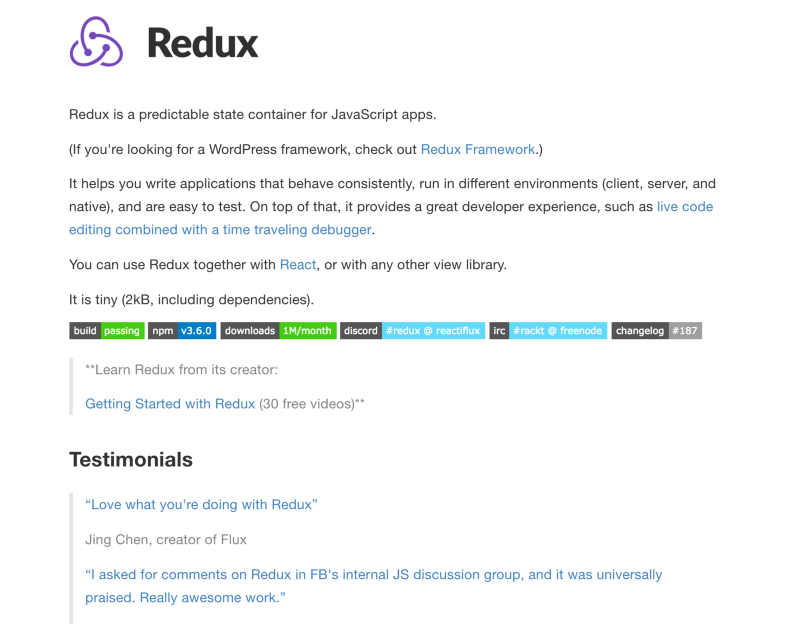Open the changelog #187 badge
This screenshot has height=624, width=800.
click(x=657, y=331)
